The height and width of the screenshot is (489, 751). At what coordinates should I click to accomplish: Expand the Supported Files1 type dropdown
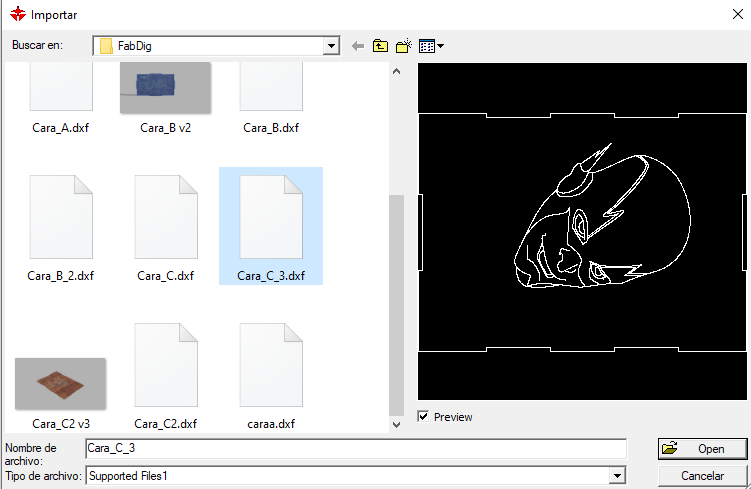[617, 476]
